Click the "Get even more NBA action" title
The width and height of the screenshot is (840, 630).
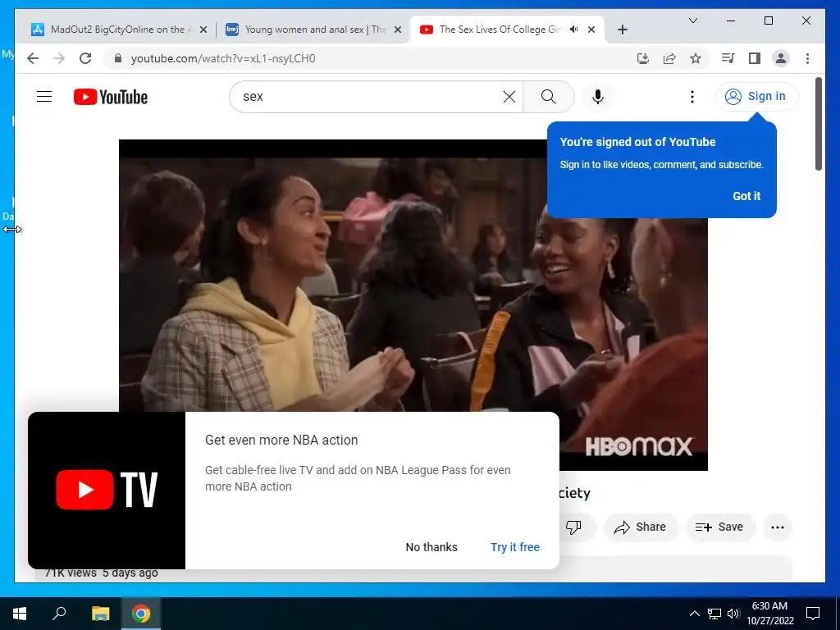coord(281,440)
